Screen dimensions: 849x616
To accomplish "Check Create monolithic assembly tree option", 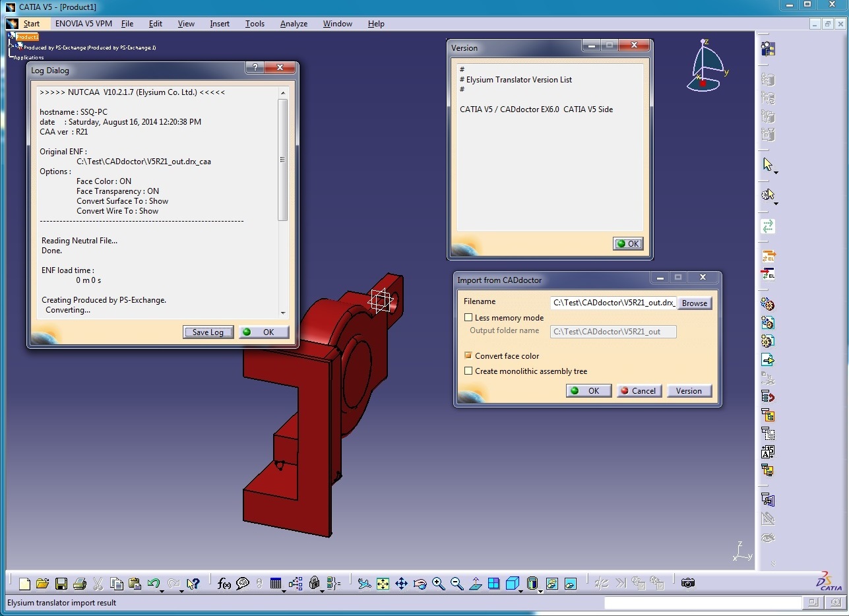I will click(x=468, y=371).
